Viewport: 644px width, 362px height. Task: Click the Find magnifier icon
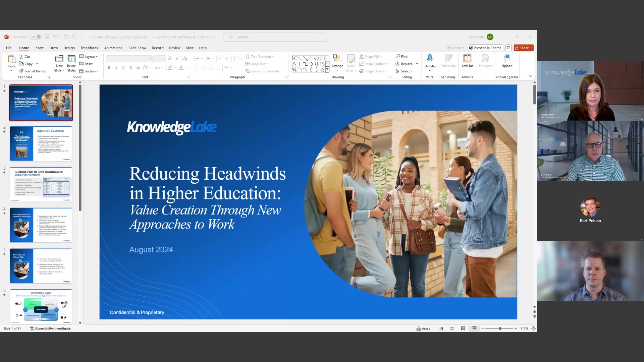tap(398, 56)
